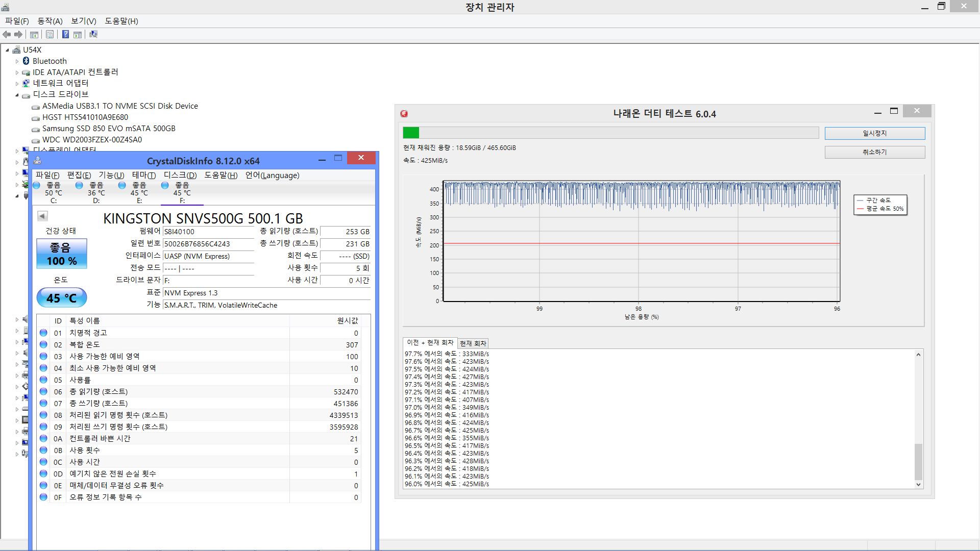Screen dimensions: 980x551
Task: Expand the 네트워크 어댑터 node
Action: [17, 84]
